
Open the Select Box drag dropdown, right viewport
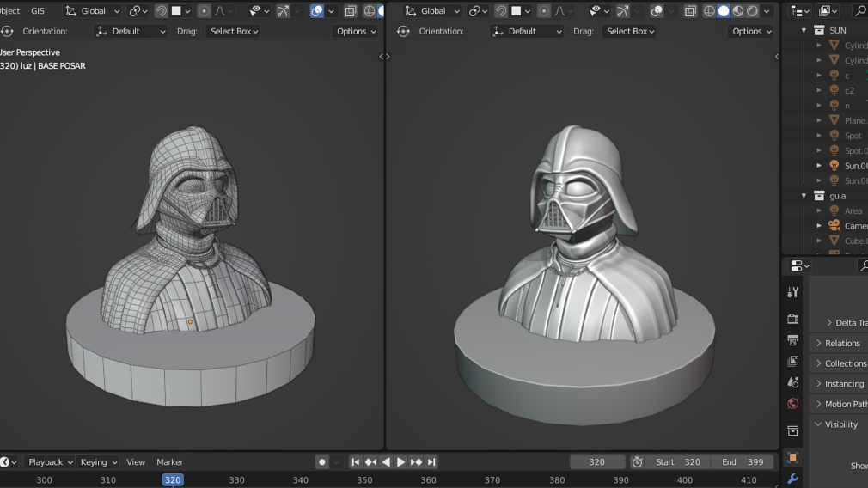point(631,31)
